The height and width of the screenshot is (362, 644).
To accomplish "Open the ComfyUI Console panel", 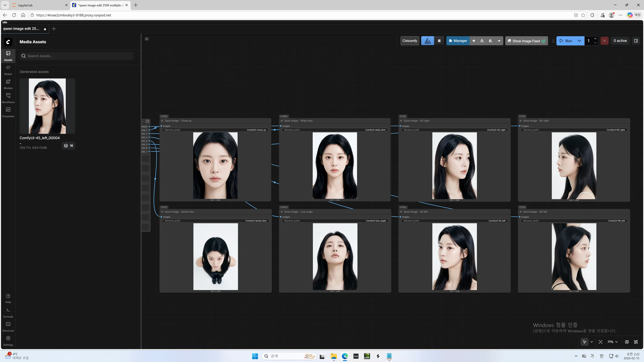I will [8, 312].
